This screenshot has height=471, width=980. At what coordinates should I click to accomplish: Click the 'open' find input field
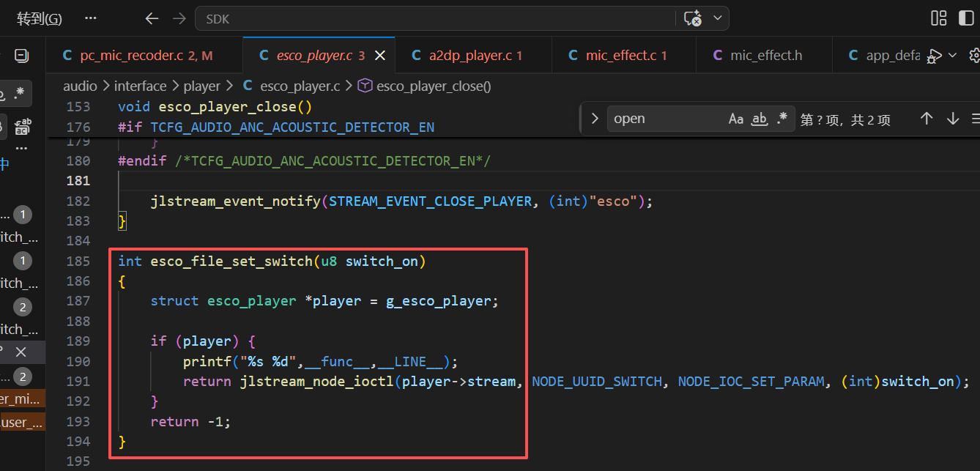point(667,119)
